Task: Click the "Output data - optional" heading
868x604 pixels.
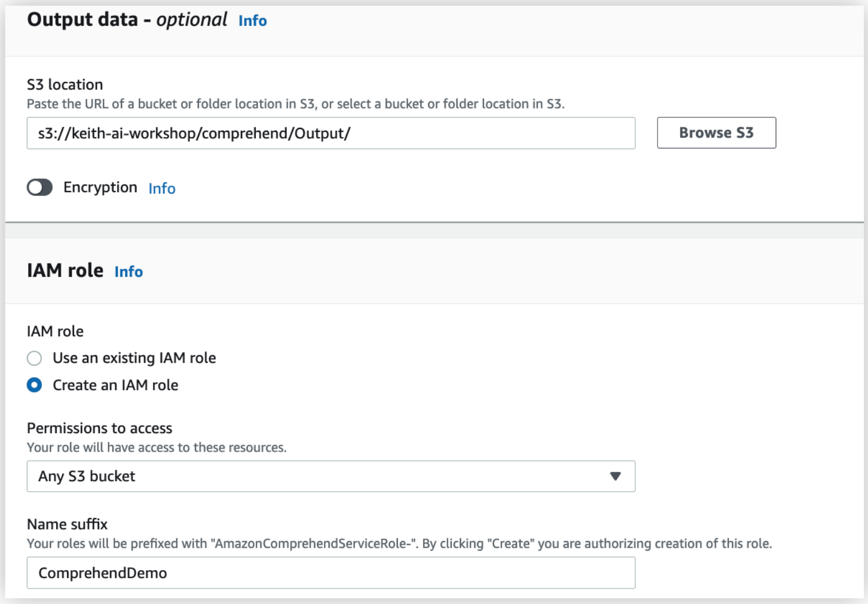Action: (127, 20)
